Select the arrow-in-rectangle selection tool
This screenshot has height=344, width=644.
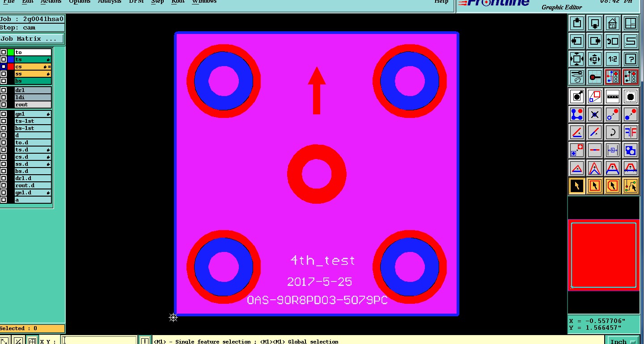point(595,186)
